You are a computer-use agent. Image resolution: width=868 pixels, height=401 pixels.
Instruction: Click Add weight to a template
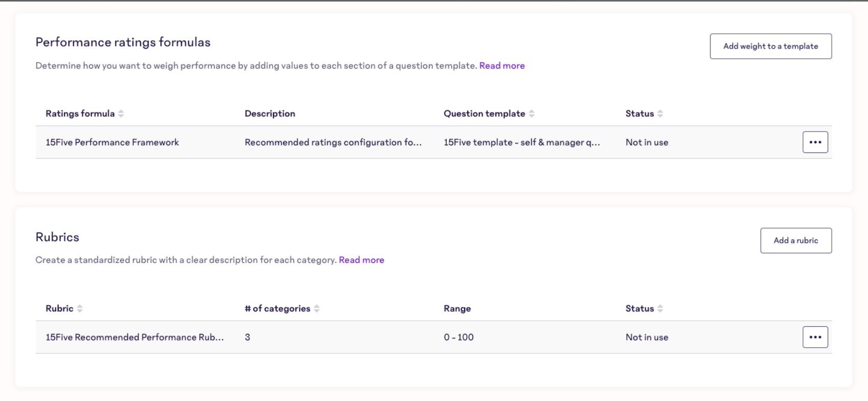pos(770,46)
